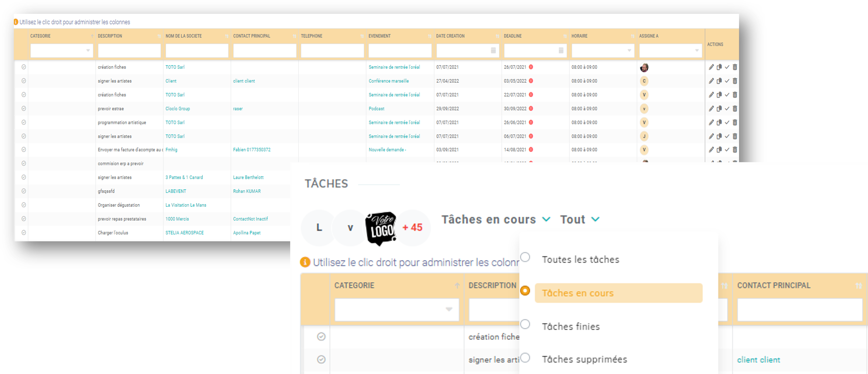Sort top table by Horaire column
Image resolution: width=868 pixels, height=374 pixels.
click(x=632, y=36)
